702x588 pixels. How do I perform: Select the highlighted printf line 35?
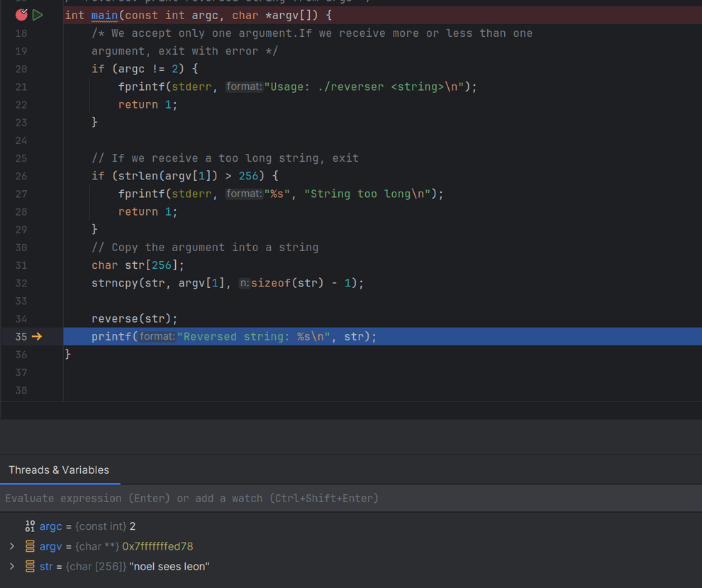(x=234, y=336)
